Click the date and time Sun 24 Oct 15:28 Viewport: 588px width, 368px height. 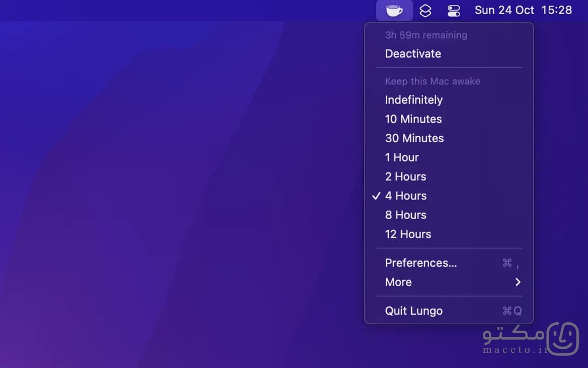pos(523,10)
